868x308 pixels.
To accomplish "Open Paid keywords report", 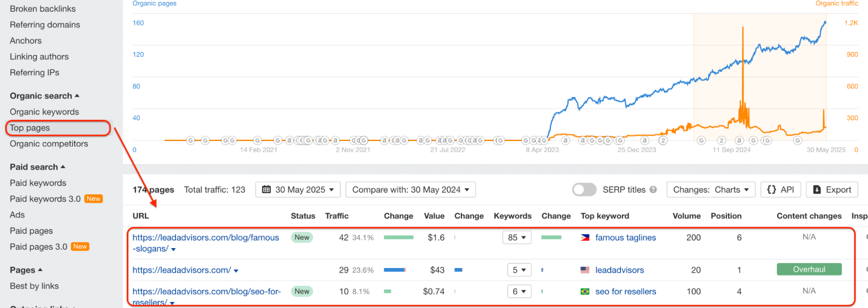I will (x=38, y=183).
